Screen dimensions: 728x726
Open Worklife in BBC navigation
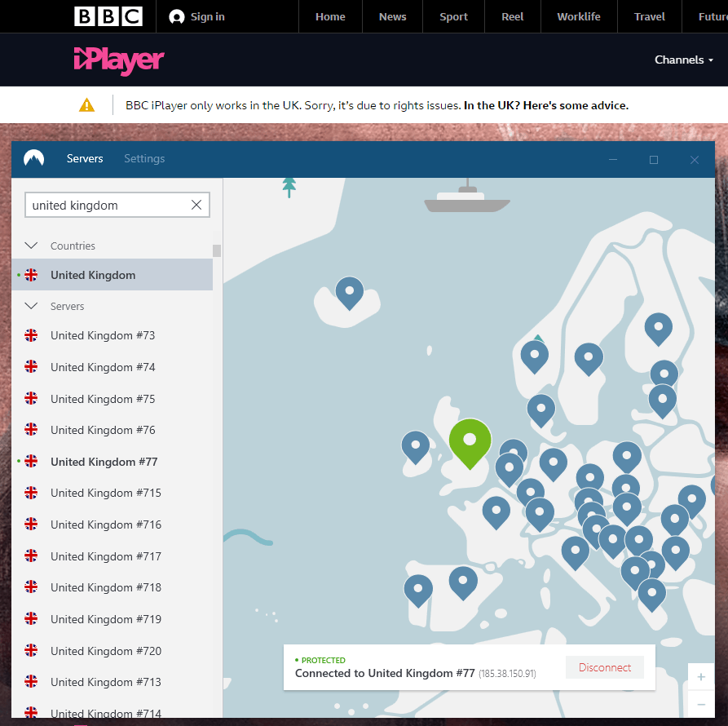579,16
